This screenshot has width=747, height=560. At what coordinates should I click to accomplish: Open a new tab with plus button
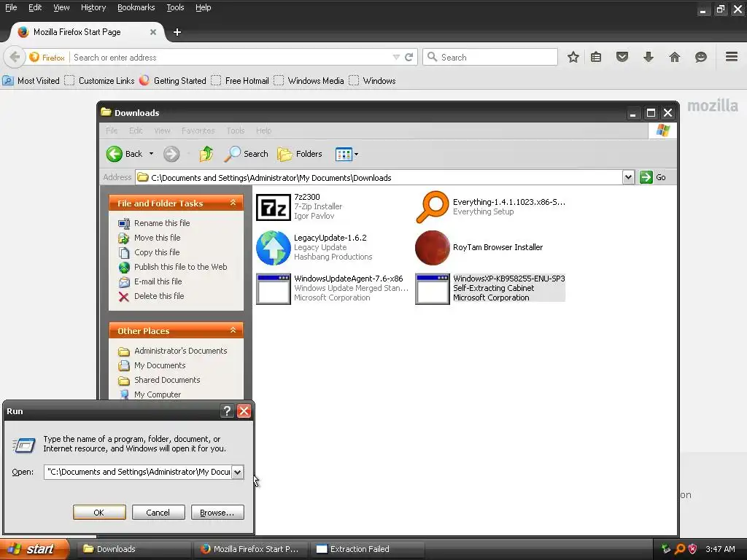(177, 32)
